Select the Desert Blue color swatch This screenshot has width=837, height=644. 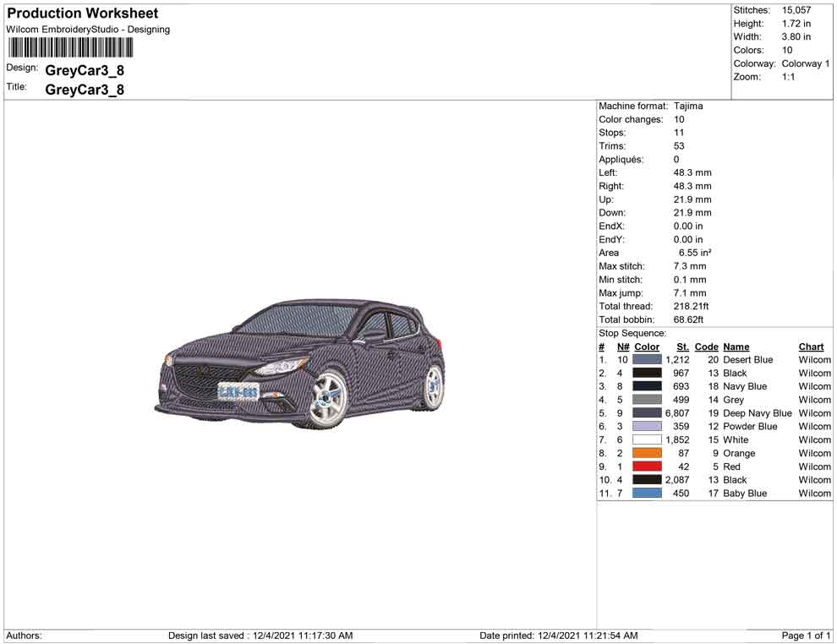point(648,359)
